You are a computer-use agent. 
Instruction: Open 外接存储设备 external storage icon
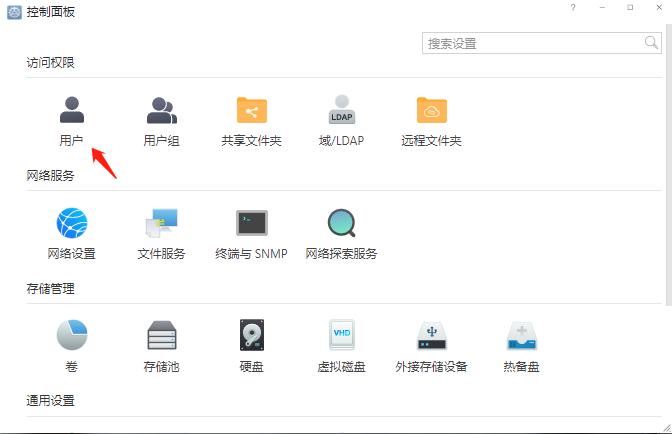click(431, 336)
